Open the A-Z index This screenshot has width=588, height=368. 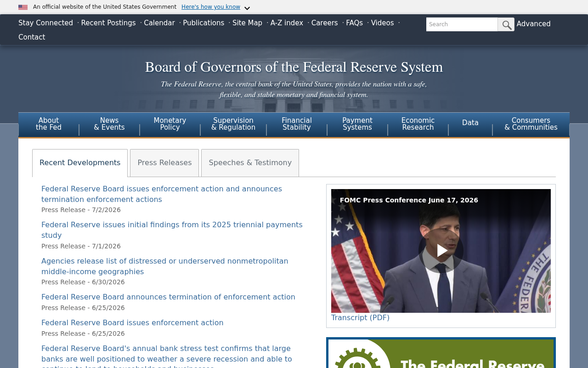pos(287,23)
